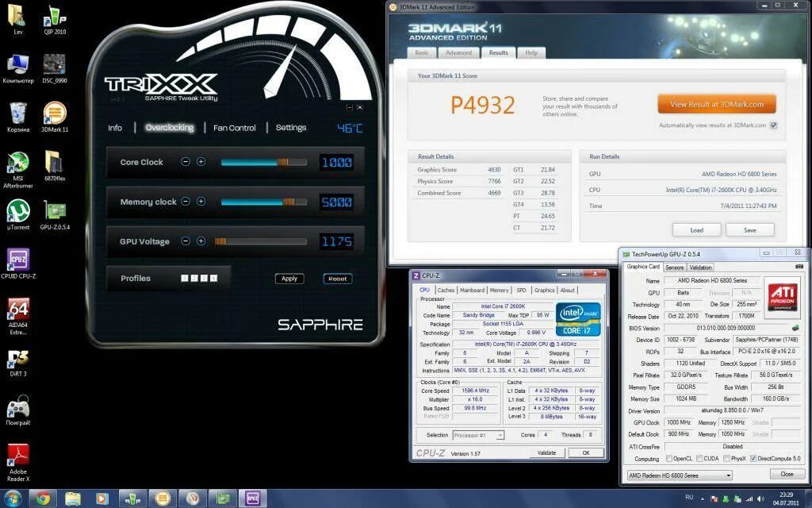Open the µTorrent desktop icon
This screenshot has height=508, width=812.
pyautogui.click(x=18, y=214)
